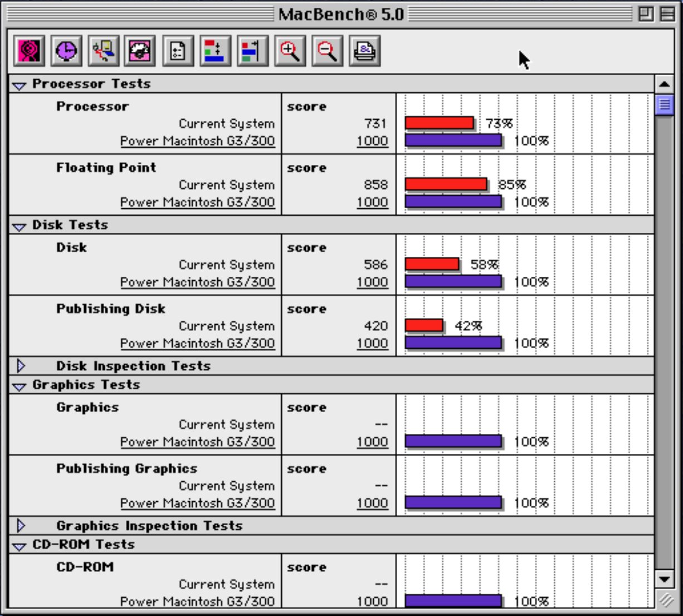683x616 pixels.
Task: Select the Publishing Disk score value 420
Action: 375,326
